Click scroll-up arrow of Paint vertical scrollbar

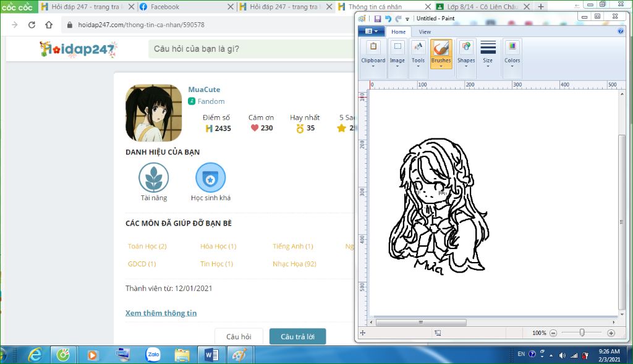coord(622,94)
